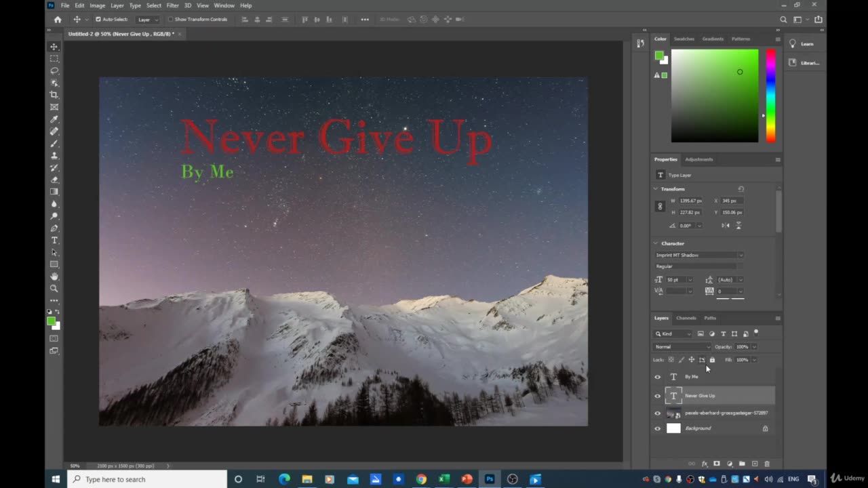Image resolution: width=868 pixels, height=488 pixels.
Task: Select the Clone Stamp tool
Action: coord(54,156)
